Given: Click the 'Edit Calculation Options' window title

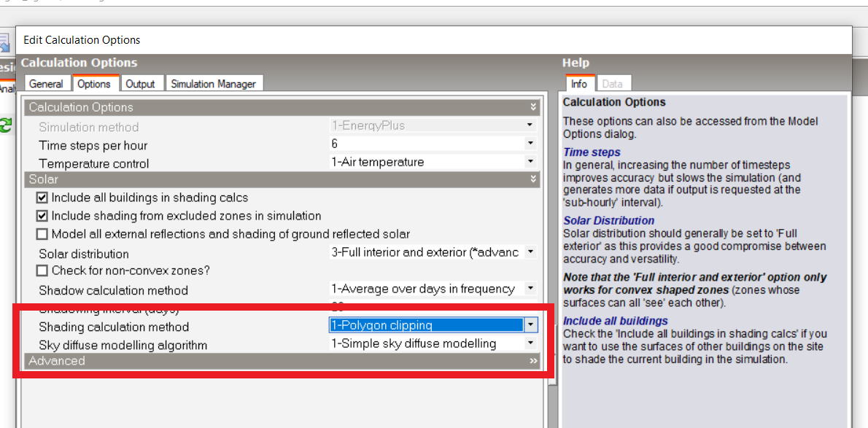Looking at the screenshot, I should 82,40.
